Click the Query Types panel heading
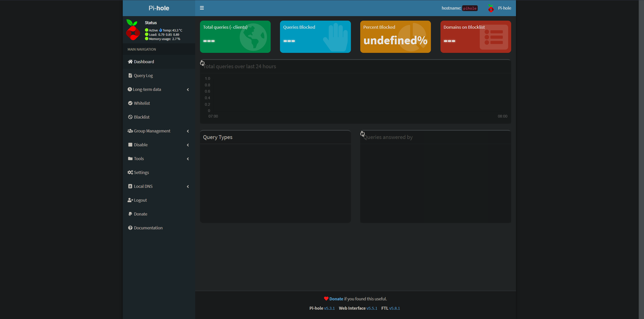This screenshot has width=644, height=319. point(218,137)
